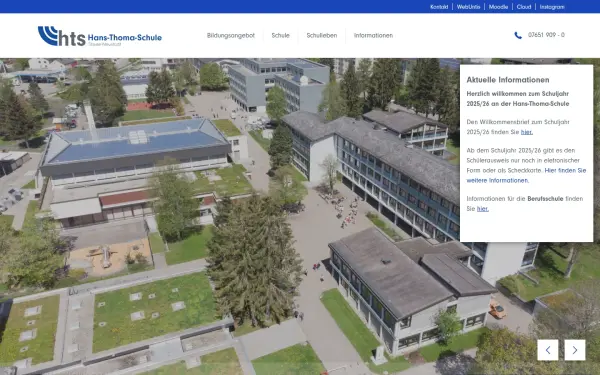Click the phone icon in the header

click(518, 35)
